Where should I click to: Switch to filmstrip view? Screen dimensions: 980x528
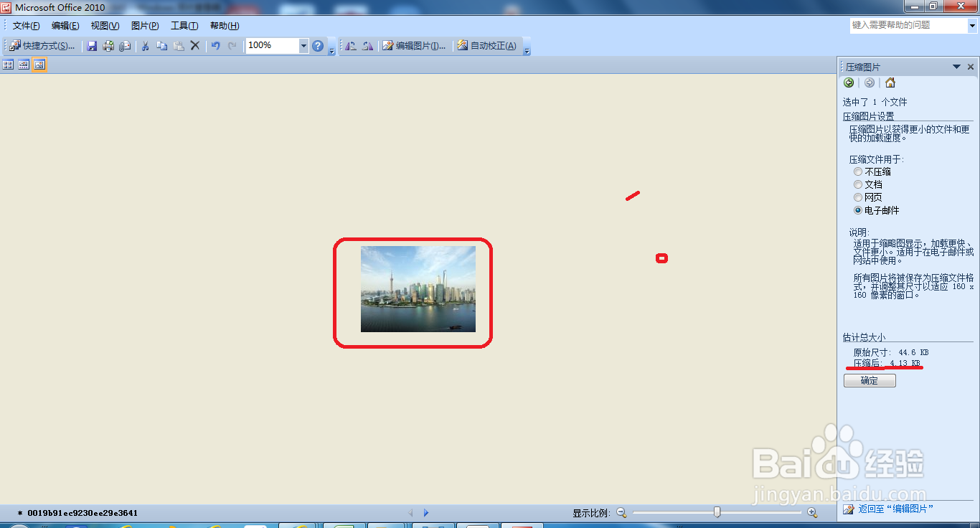[x=24, y=65]
